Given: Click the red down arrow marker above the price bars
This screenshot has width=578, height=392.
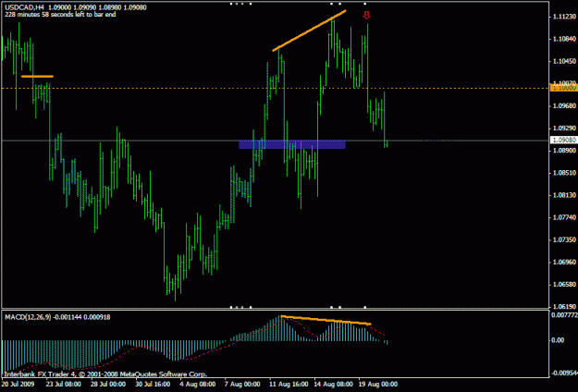Looking at the screenshot, I should [x=366, y=15].
